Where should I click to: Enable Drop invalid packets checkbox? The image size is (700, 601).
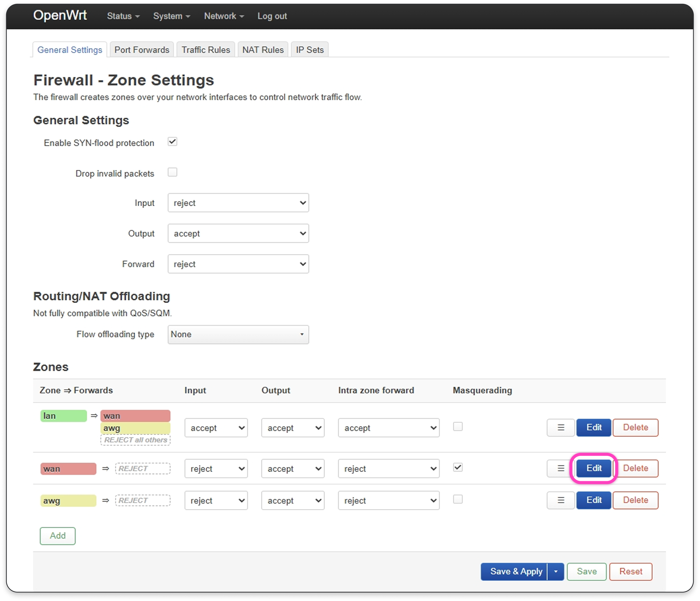point(172,172)
